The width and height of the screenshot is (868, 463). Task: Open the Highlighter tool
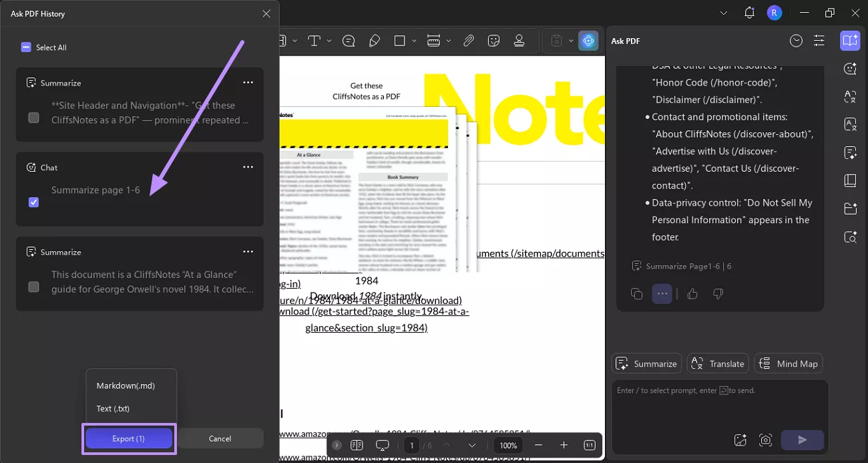click(375, 41)
